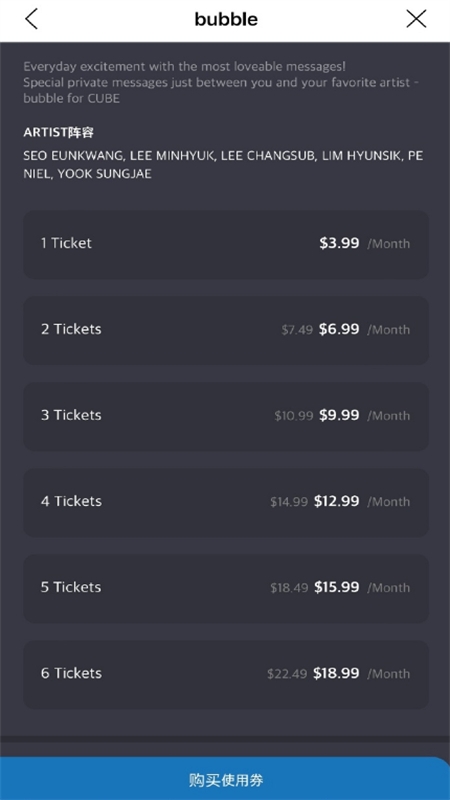The height and width of the screenshot is (800, 450).
Task: Click the $9.99 price label
Action: point(339,415)
